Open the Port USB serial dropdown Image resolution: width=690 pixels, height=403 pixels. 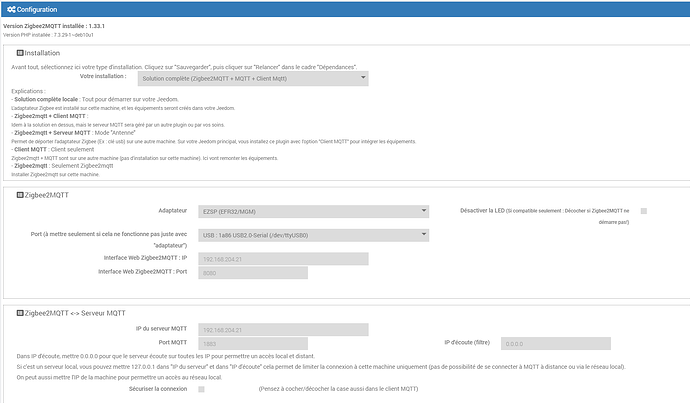pos(313,235)
